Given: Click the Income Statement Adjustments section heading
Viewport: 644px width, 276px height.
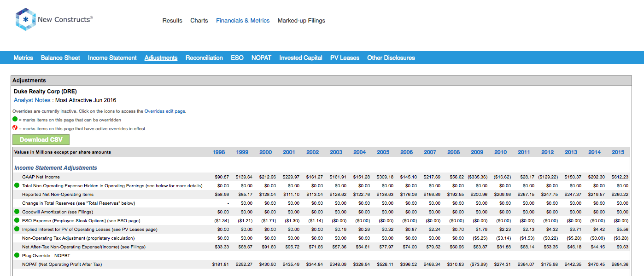Looking at the screenshot, I should [x=56, y=168].
